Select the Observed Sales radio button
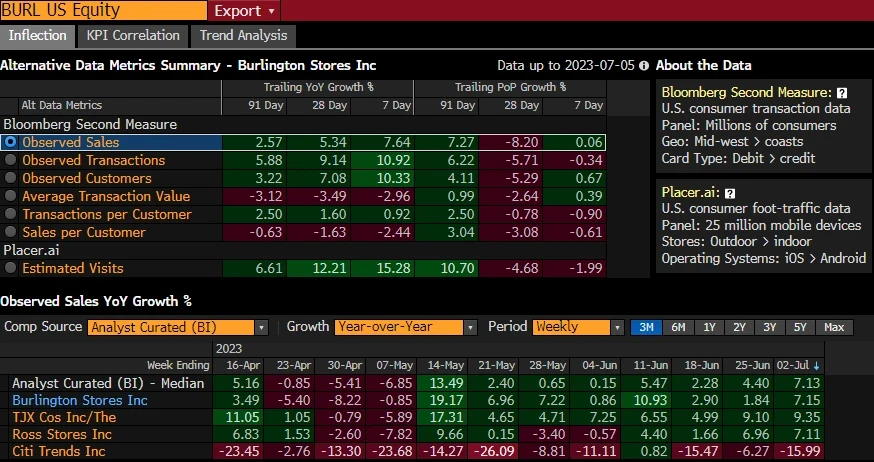 pos(10,143)
